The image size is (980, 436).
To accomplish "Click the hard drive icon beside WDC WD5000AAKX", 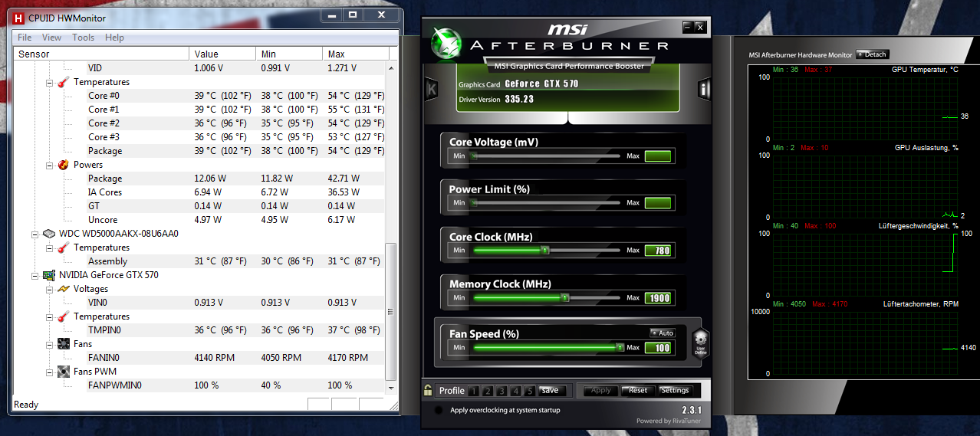I will (x=49, y=234).
